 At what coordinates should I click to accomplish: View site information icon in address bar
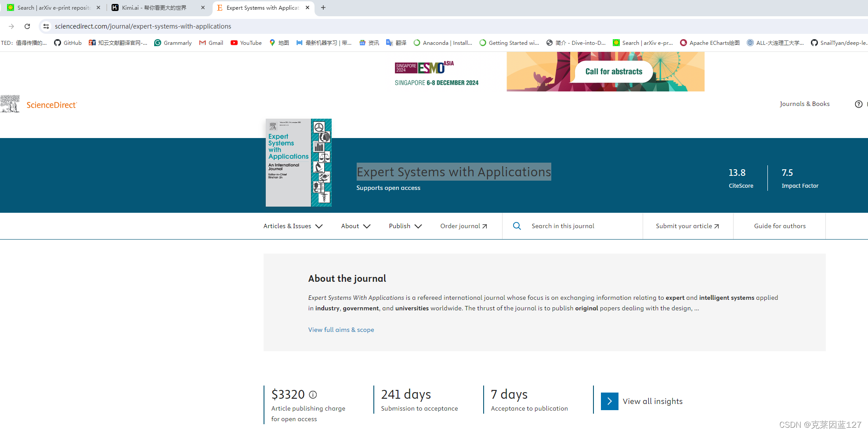[46, 26]
